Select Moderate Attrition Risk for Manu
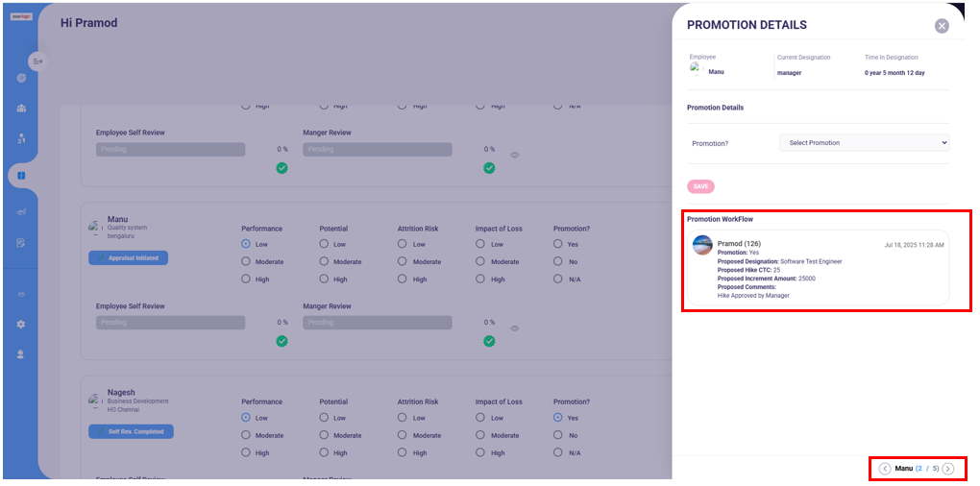The width and height of the screenshot is (980, 486). click(402, 262)
